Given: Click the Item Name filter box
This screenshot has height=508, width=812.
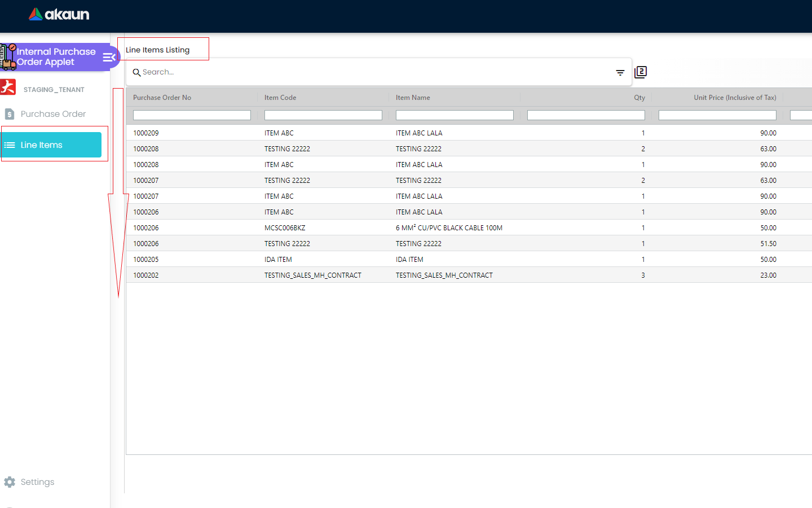Looking at the screenshot, I should 454,115.
